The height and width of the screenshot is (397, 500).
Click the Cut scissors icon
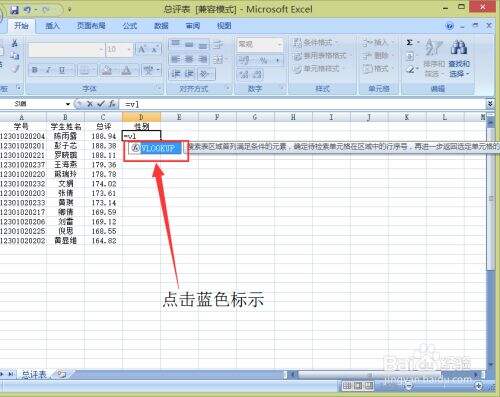pyautogui.click(x=14, y=43)
